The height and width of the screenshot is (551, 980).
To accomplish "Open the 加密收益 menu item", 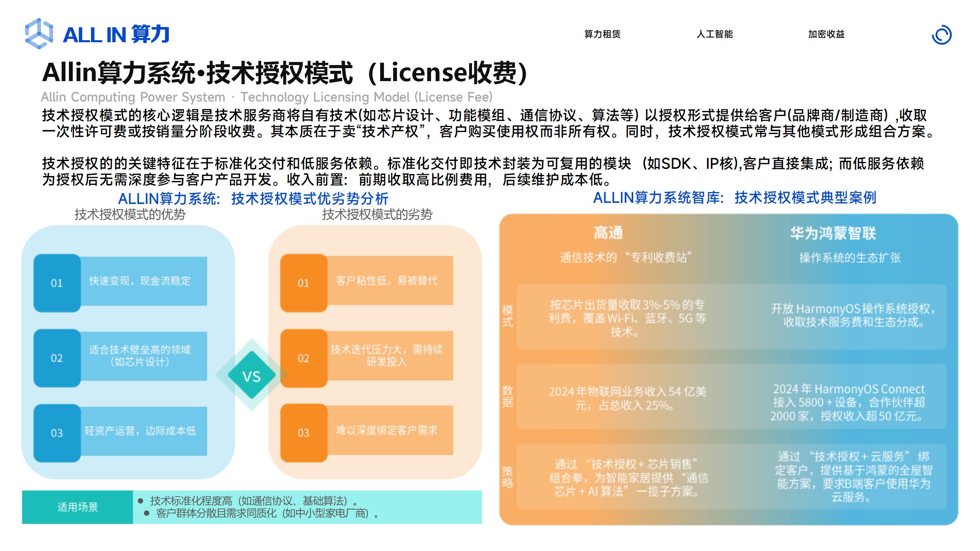I will (826, 34).
